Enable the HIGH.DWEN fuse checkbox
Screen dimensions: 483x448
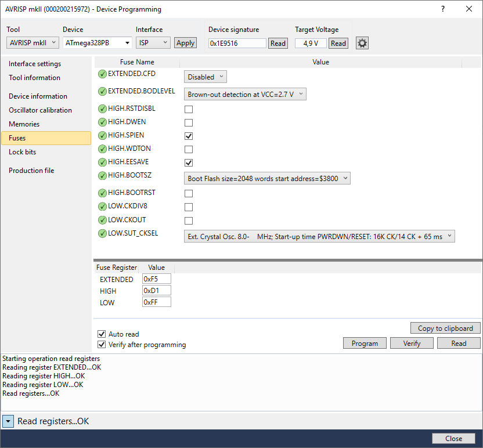(189, 122)
